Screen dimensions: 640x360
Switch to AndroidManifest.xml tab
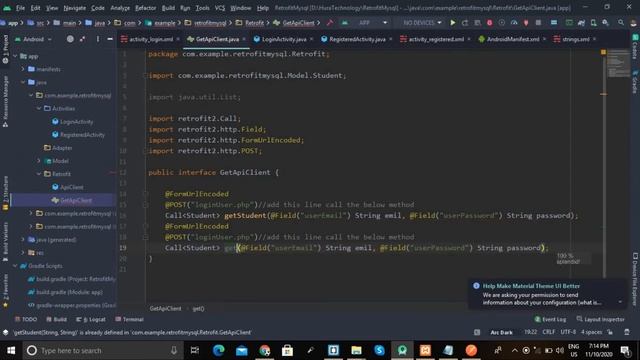[x=513, y=39]
